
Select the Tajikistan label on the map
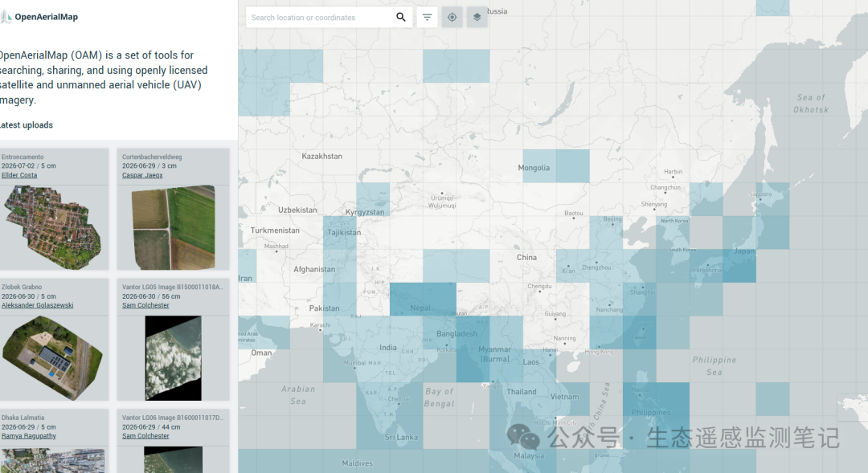point(344,232)
